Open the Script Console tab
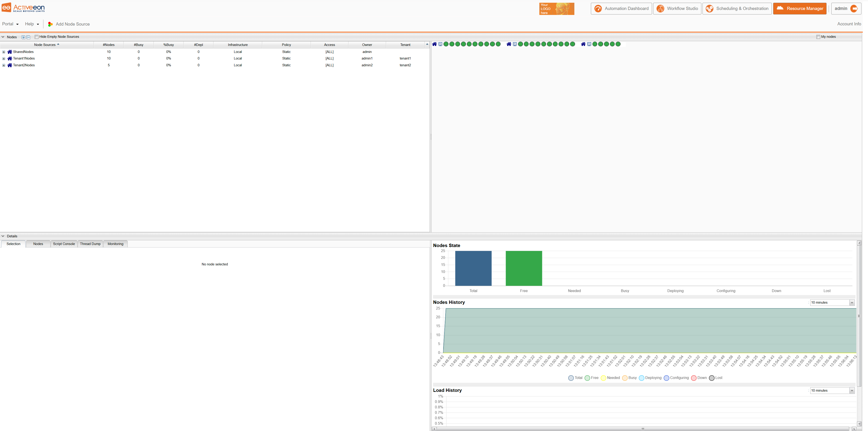The width and height of the screenshot is (868, 431). pos(64,244)
